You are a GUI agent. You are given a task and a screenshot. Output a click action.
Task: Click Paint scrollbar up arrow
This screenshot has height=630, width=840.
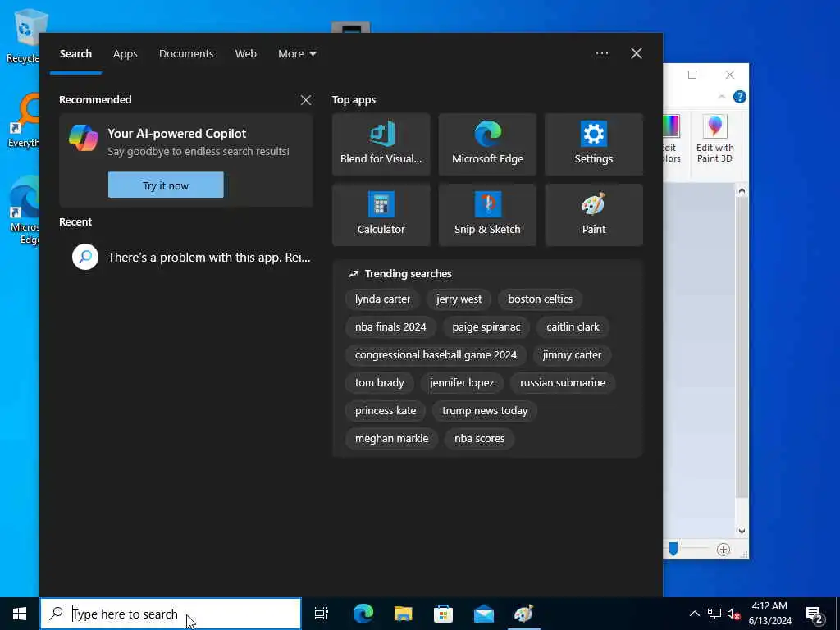click(x=742, y=190)
